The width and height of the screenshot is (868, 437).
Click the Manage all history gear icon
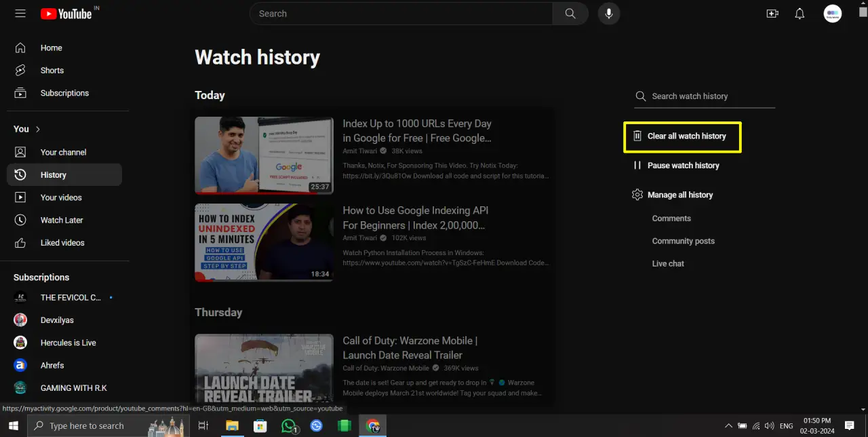coord(637,195)
